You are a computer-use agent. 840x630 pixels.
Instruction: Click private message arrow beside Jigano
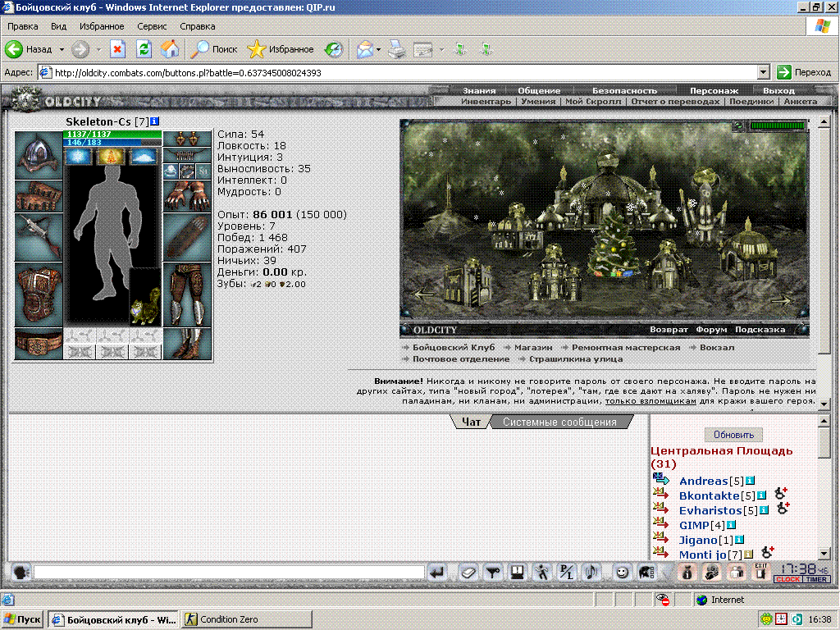660,536
